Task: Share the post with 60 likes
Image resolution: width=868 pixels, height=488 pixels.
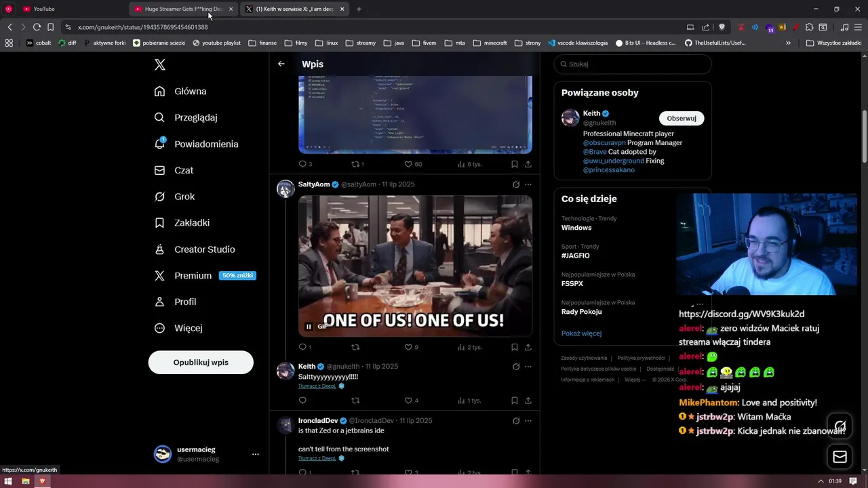Action: 528,164
